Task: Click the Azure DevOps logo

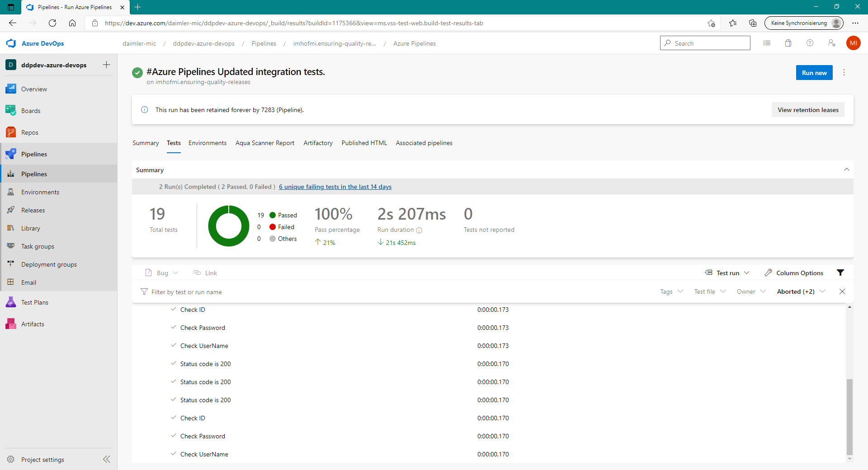Action: pos(11,43)
